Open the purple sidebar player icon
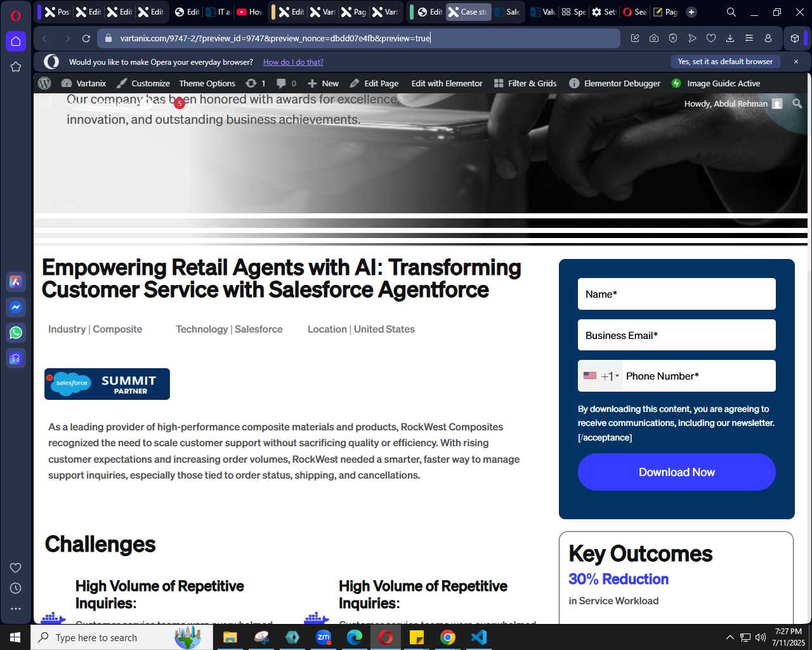 16,358
